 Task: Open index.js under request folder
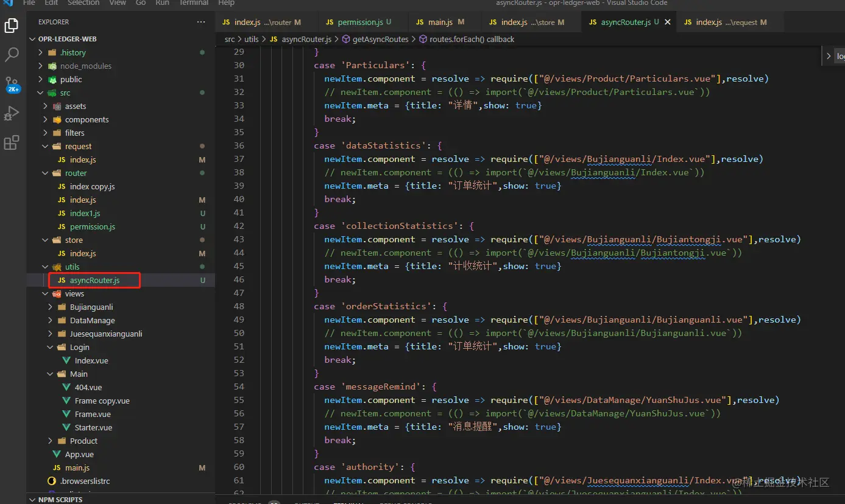point(121,159)
